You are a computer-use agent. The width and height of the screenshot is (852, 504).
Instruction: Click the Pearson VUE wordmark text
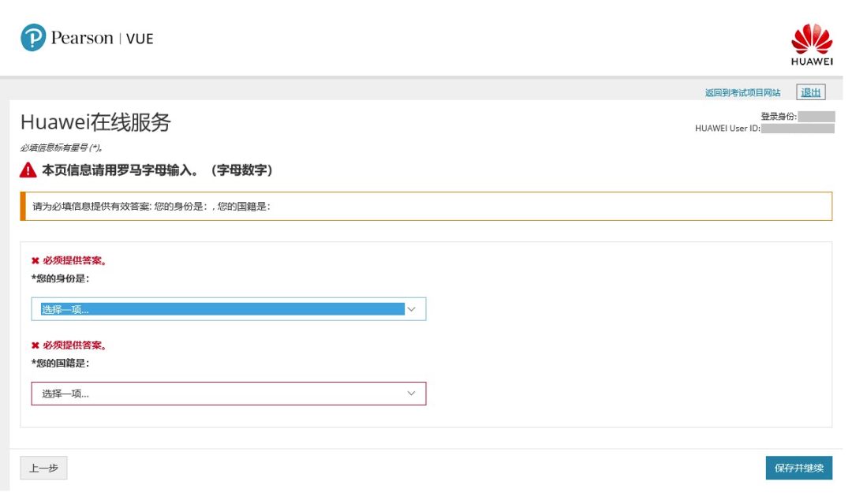pos(102,38)
